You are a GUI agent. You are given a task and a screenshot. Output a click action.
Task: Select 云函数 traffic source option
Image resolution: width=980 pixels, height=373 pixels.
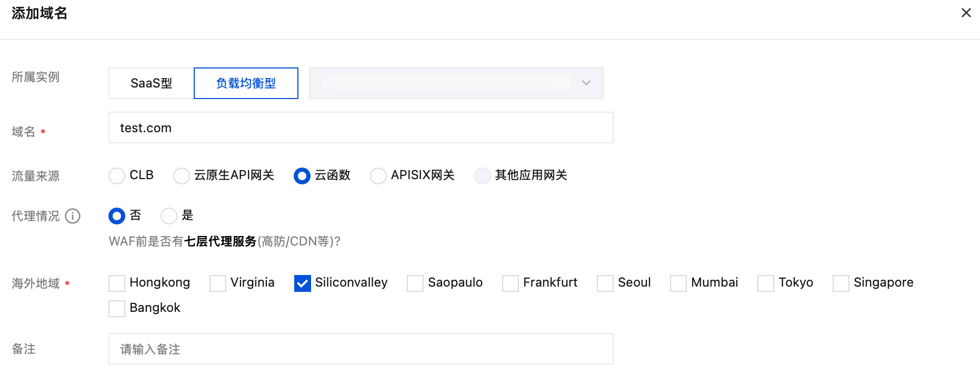pyautogui.click(x=302, y=176)
